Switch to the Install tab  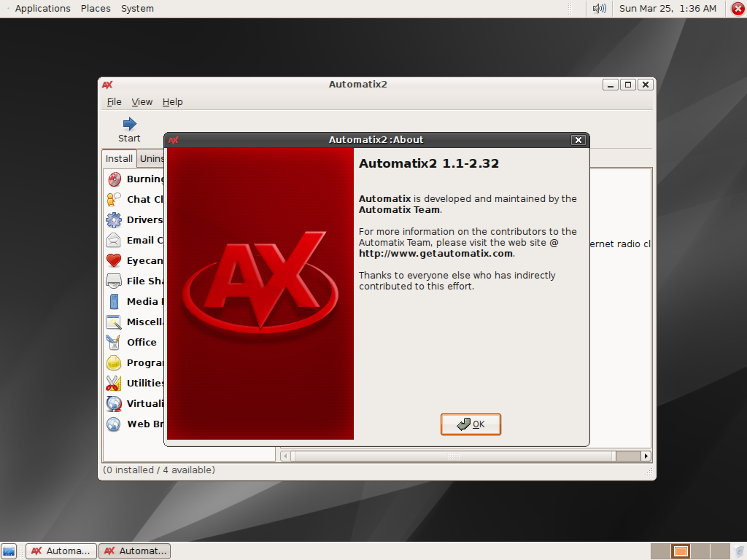[x=119, y=159]
